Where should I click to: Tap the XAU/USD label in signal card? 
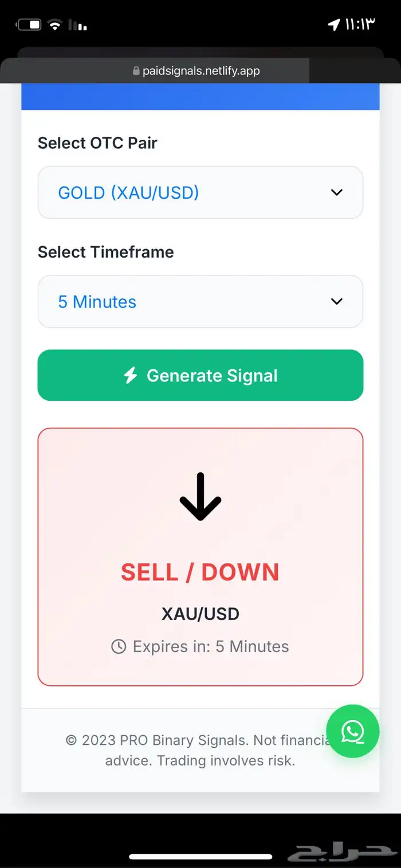200,614
